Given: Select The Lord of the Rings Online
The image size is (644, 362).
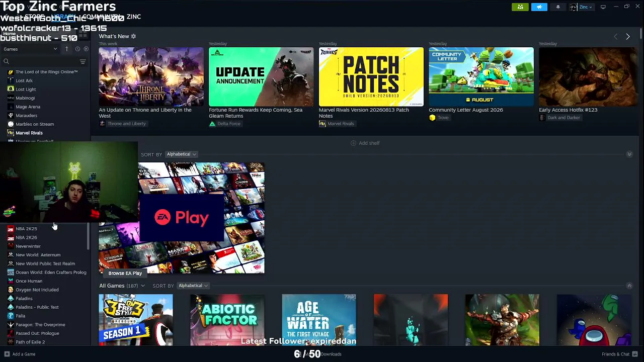Looking at the screenshot, I should point(46,72).
